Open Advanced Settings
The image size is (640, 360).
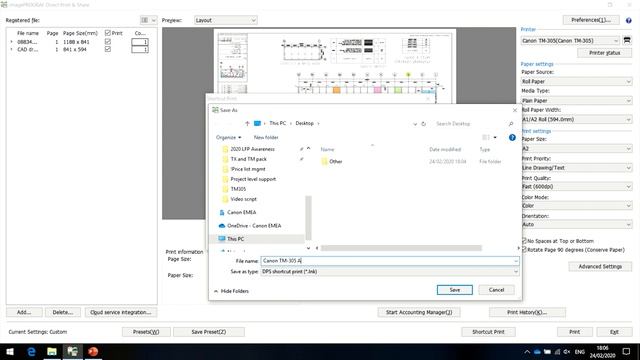click(x=600, y=267)
